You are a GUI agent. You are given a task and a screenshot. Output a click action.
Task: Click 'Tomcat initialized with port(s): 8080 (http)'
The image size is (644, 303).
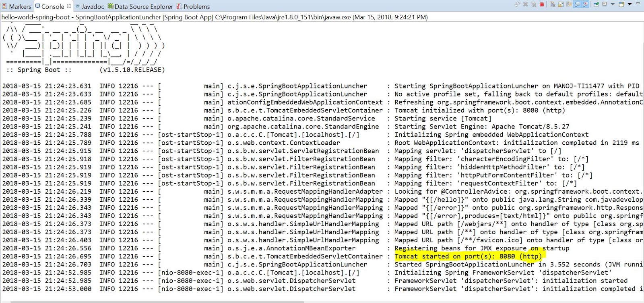[480, 111]
